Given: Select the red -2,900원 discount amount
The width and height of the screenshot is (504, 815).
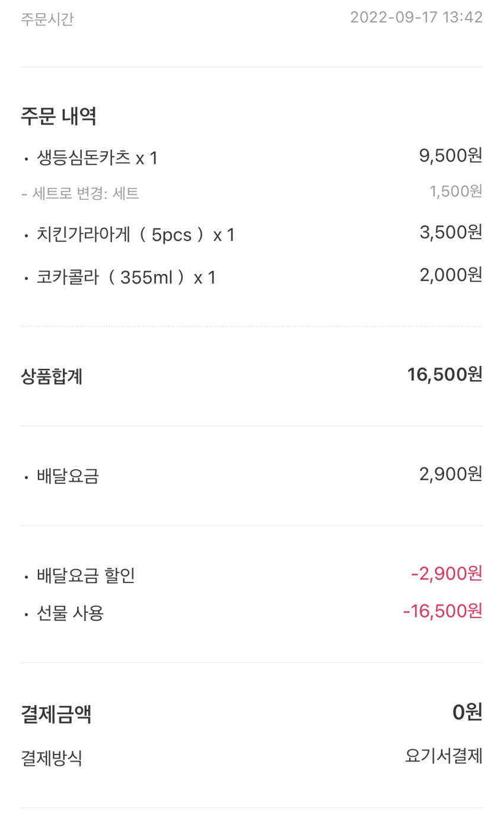Looking at the screenshot, I should (446, 574).
